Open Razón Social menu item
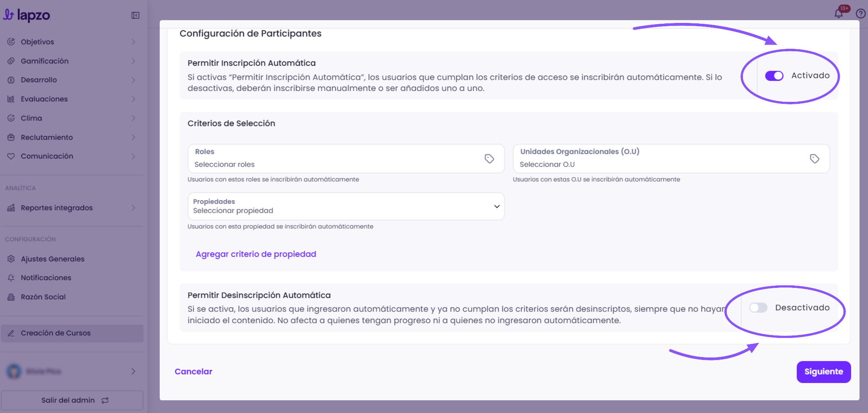Screen dimensions: 868x413 point(72,297)
